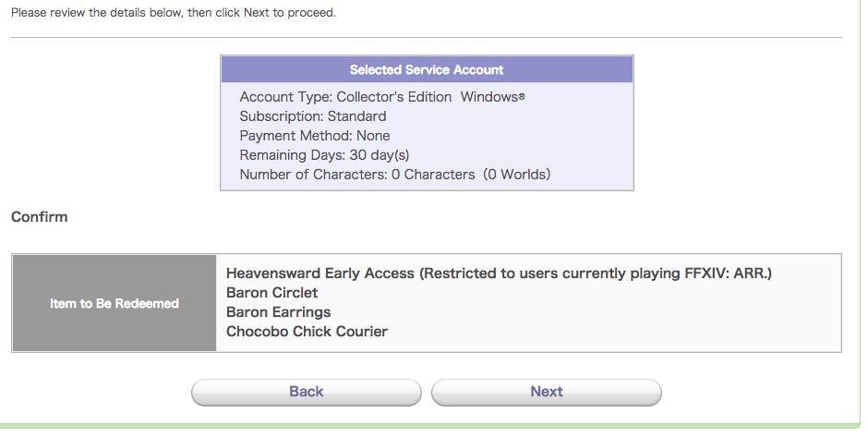Click the Baron Earrings item
This screenshot has width=868, height=437.
coord(278,312)
